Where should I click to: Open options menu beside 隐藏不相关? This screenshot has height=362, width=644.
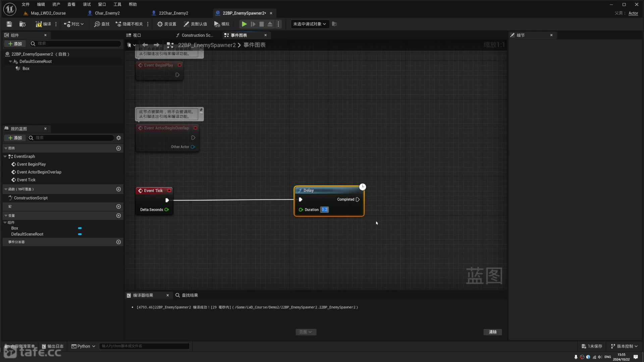point(148,24)
